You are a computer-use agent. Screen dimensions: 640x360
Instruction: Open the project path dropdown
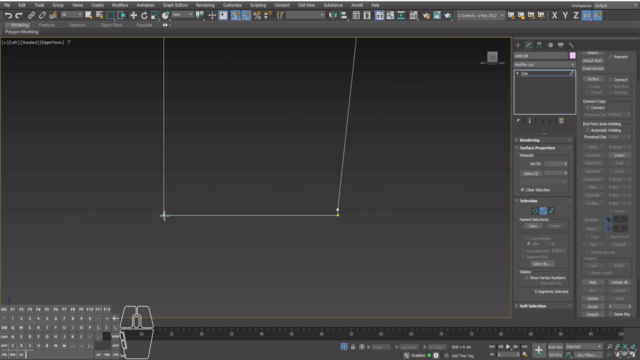(480, 16)
